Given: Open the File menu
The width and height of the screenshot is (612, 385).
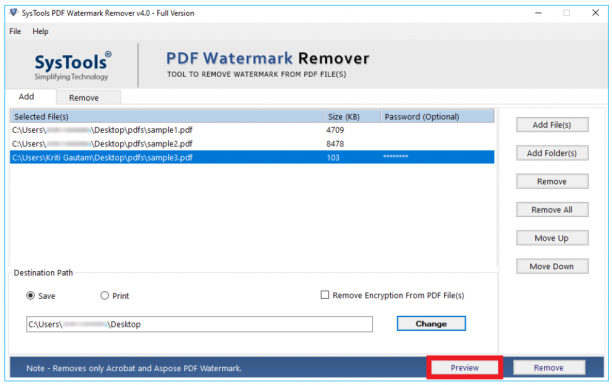Looking at the screenshot, I should (15, 31).
